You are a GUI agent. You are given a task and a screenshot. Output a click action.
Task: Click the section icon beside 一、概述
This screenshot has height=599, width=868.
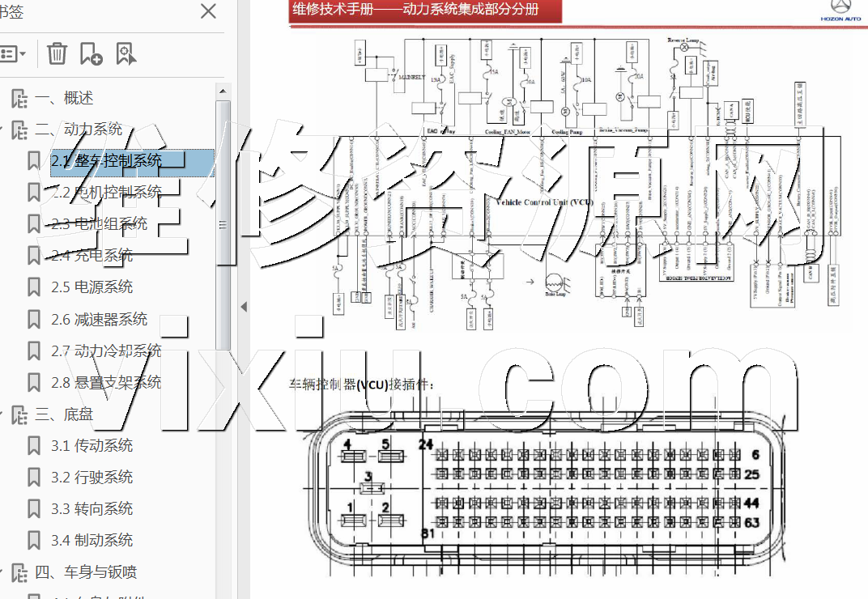19,99
